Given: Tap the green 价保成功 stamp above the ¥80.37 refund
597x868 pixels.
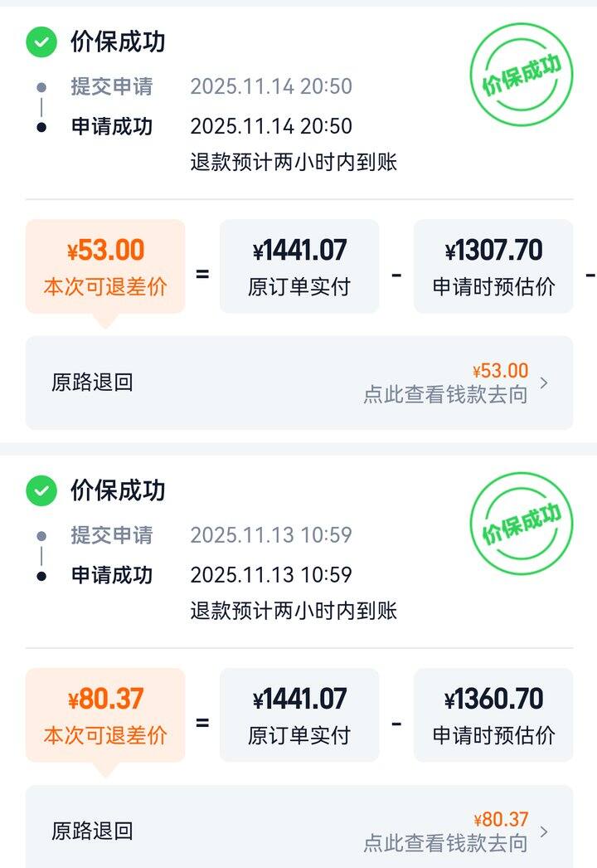Looking at the screenshot, I should (522, 524).
